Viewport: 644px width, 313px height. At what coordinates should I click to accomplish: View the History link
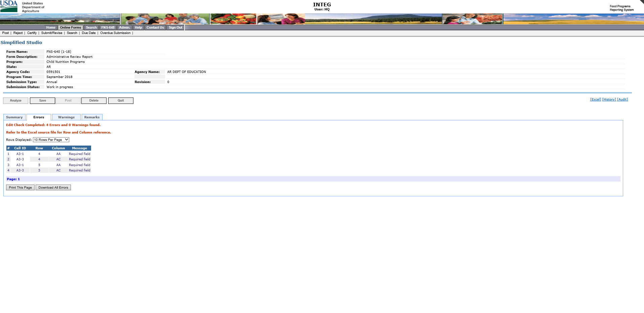[x=609, y=100]
